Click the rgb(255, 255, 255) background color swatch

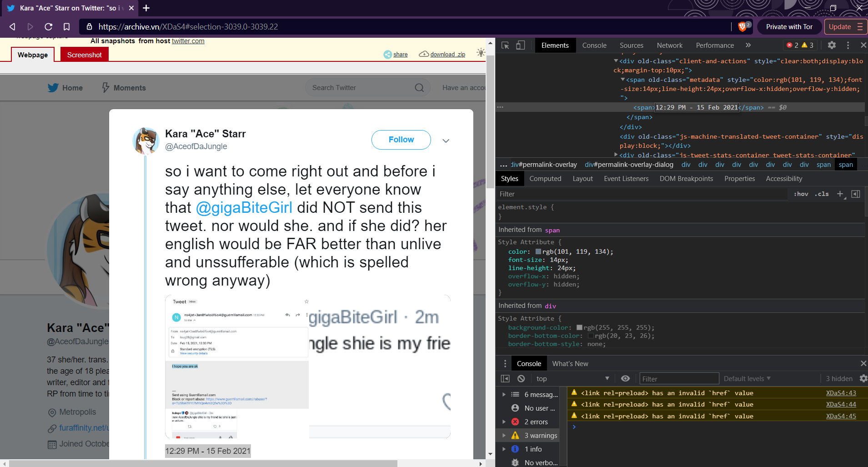579,327
